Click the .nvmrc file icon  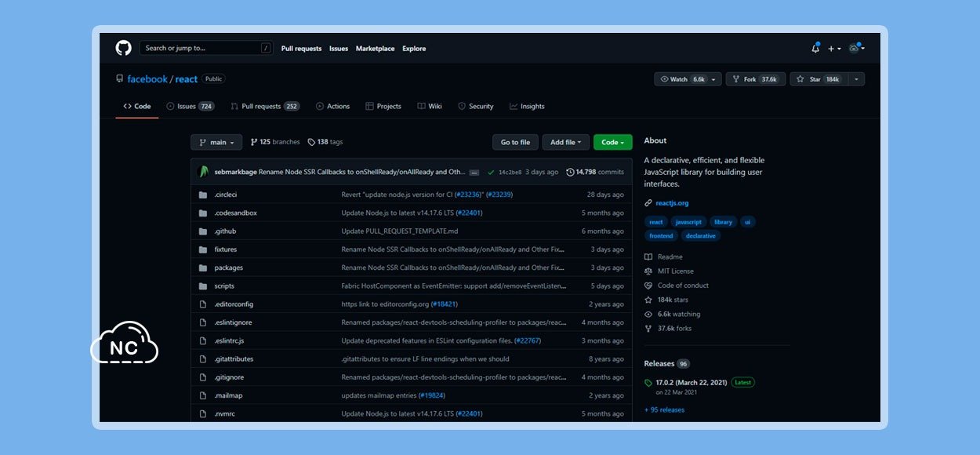coord(203,413)
